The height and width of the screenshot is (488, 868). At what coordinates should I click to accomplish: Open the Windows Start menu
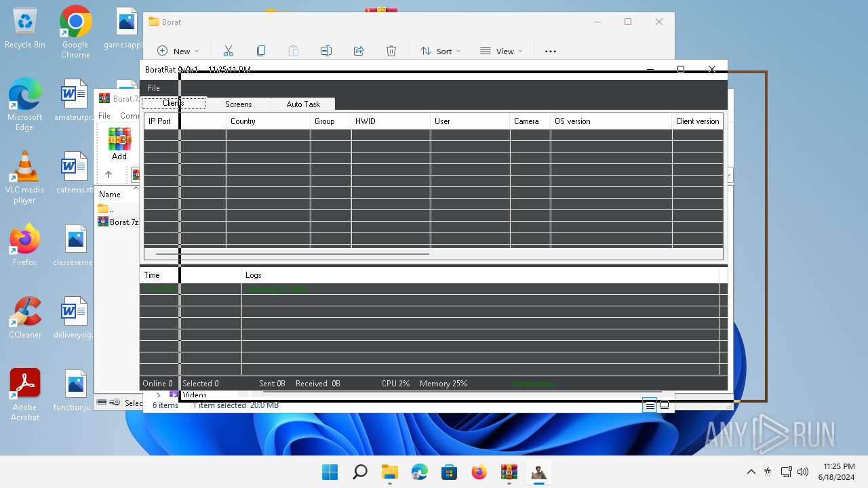pos(330,472)
